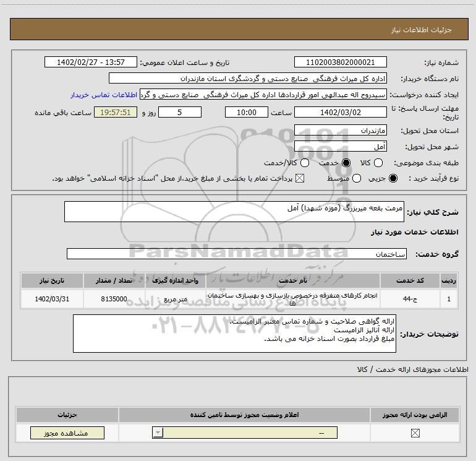The image size is (476, 461).
Task: Click the کد خدمت column header
Action: click(x=410, y=280)
